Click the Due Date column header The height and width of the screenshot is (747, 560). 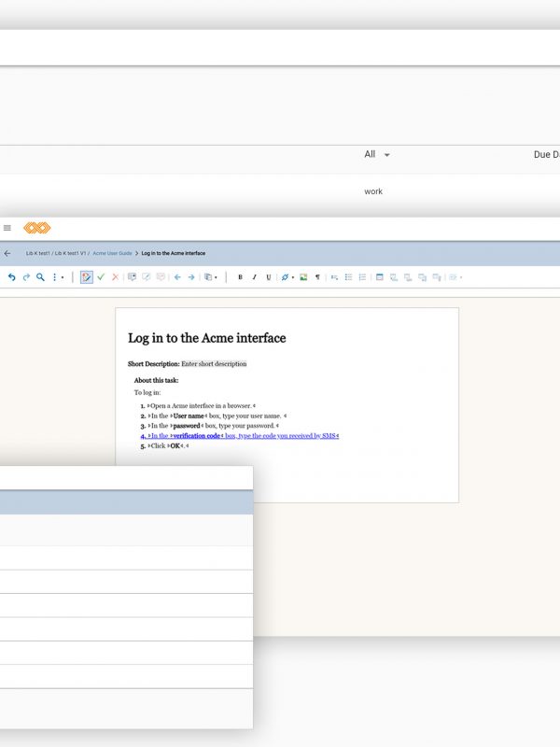(547, 154)
